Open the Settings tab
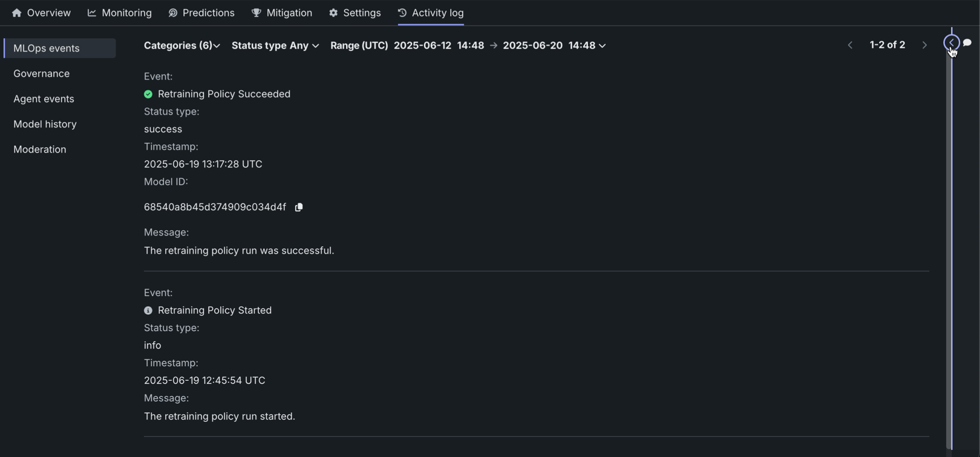Image resolution: width=980 pixels, height=457 pixels. [x=355, y=13]
